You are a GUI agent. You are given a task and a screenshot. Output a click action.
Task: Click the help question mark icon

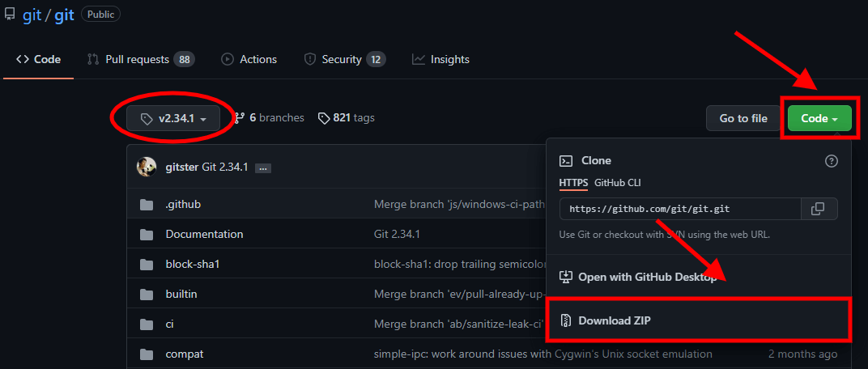point(831,161)
